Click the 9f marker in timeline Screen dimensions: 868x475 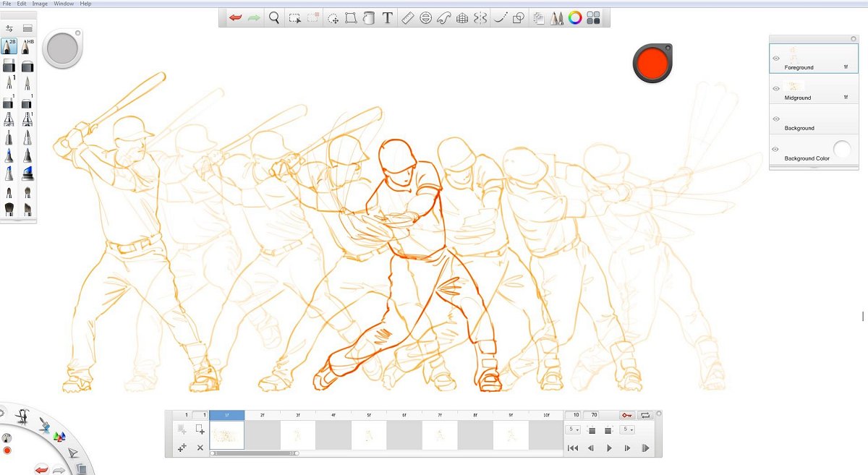pyautogui.click(x=511, y=416)
